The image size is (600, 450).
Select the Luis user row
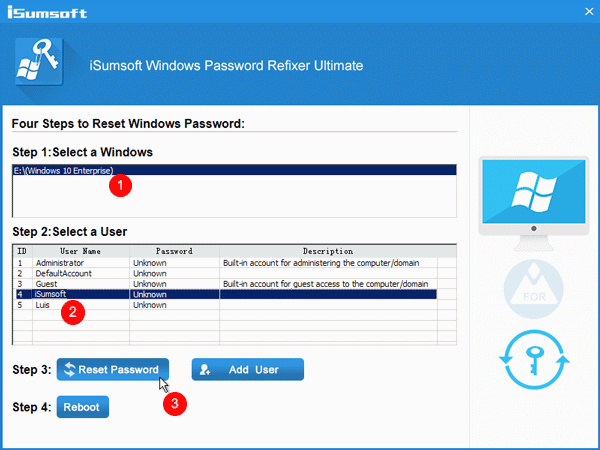226,305
